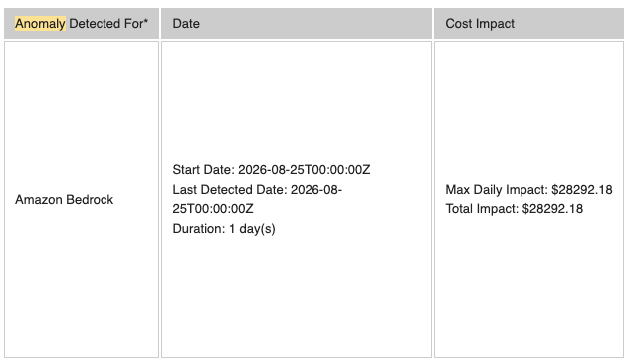Viewport: 625px width, 364px height.
Task: Click 2026-08- on the Last Detected line
Action: [x=316, y=189]
